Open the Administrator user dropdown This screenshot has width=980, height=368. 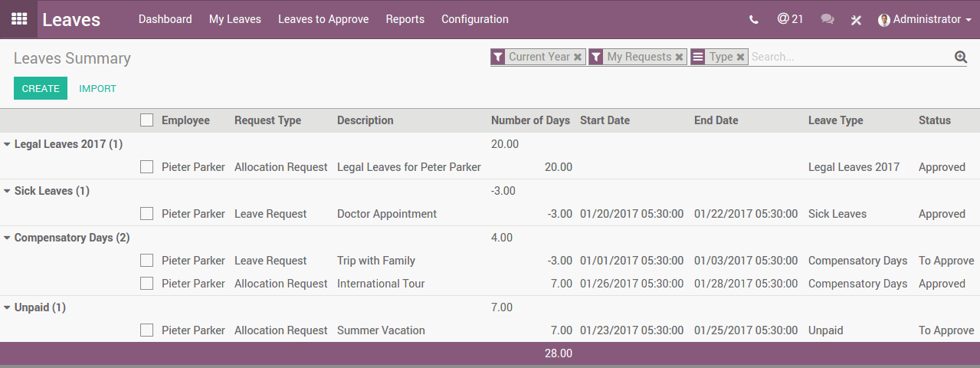(926, 19)
